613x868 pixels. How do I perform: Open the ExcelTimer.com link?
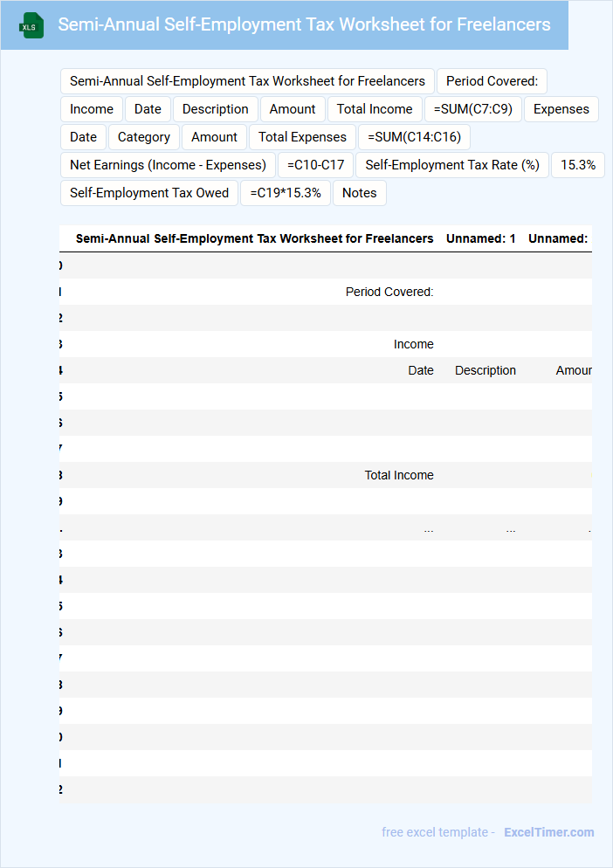(548, 832)
